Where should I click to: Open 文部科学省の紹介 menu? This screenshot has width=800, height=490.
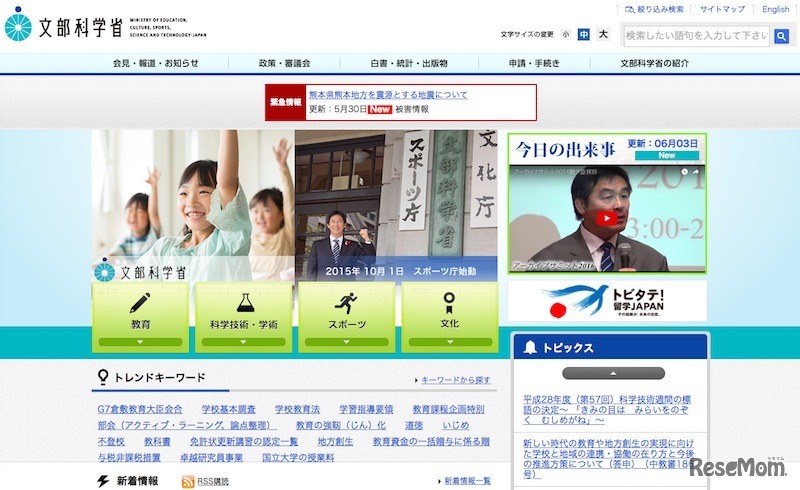[655, 63]
